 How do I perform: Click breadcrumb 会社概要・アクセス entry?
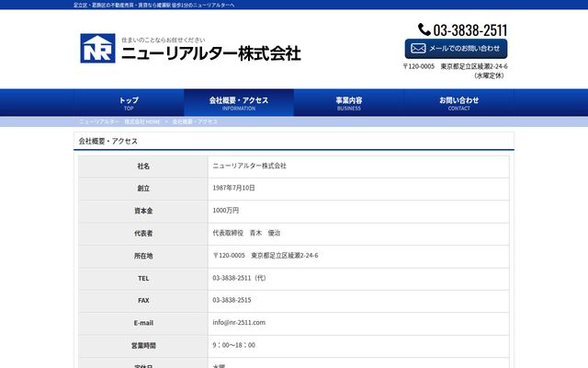pos(195,121)
